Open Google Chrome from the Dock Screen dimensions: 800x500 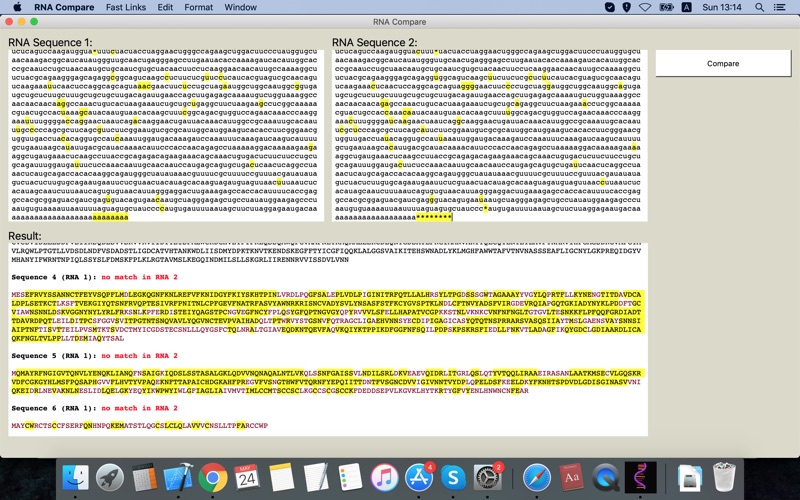coord(213,478)
